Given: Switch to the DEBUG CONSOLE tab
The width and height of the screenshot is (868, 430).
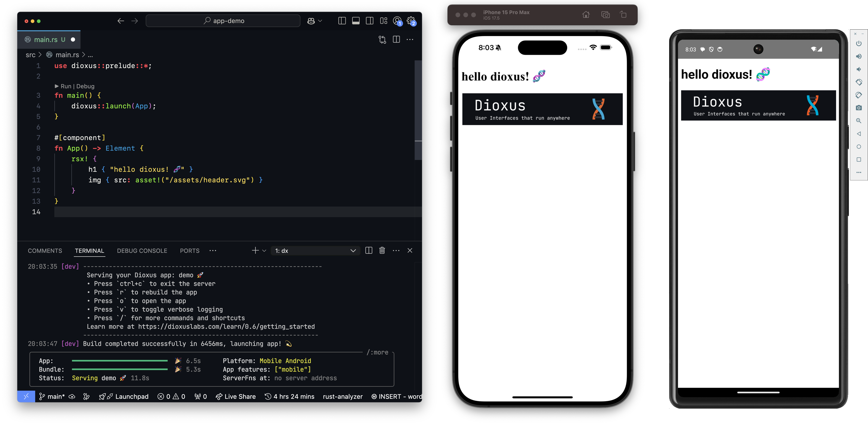Looking at the screenshot, I should (x=142, y=250).
